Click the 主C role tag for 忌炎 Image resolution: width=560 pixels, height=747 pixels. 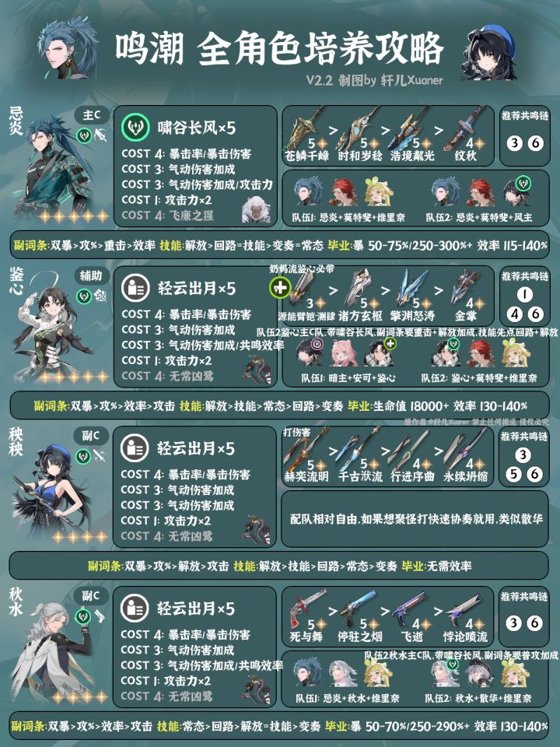click(92, 115)
